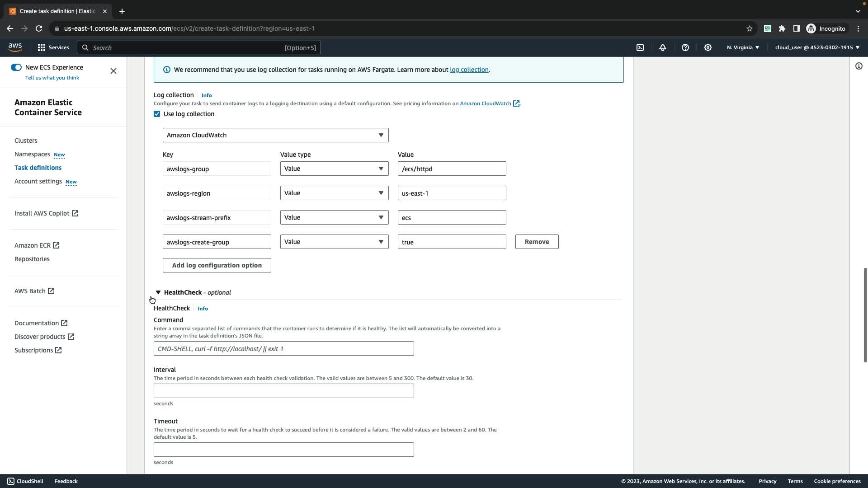868x488 pixels.
Task: Open the AWS support help icon
Action: click(685, 47)
